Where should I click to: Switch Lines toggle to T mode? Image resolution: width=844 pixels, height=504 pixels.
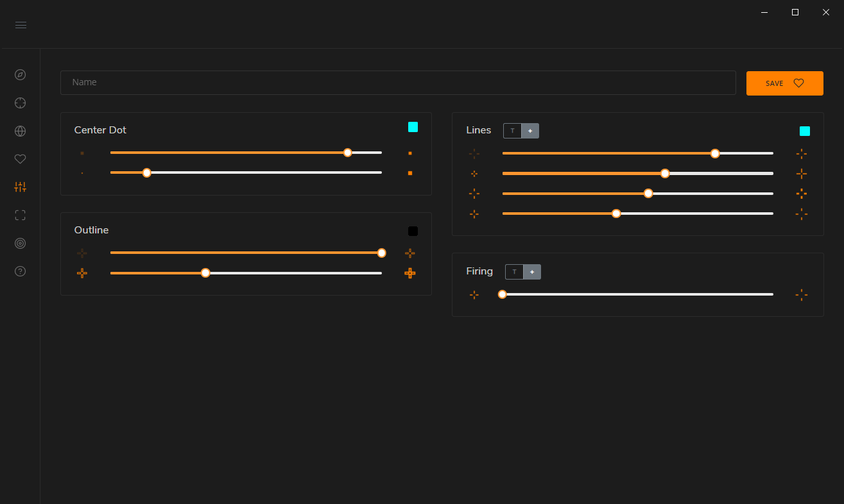(512, 130)
